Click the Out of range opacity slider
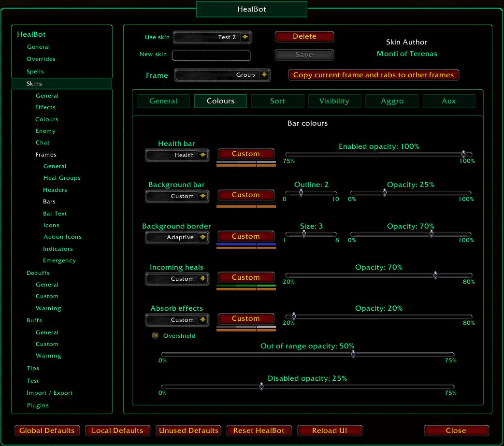Image resolution: width=504 pixels, height=446 pixels. pos(307,354)
